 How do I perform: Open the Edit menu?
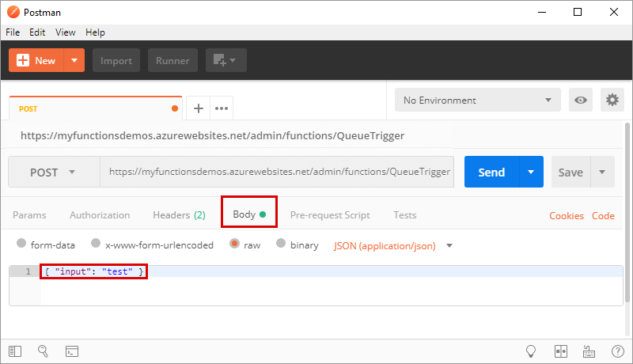tap(37, 32)
